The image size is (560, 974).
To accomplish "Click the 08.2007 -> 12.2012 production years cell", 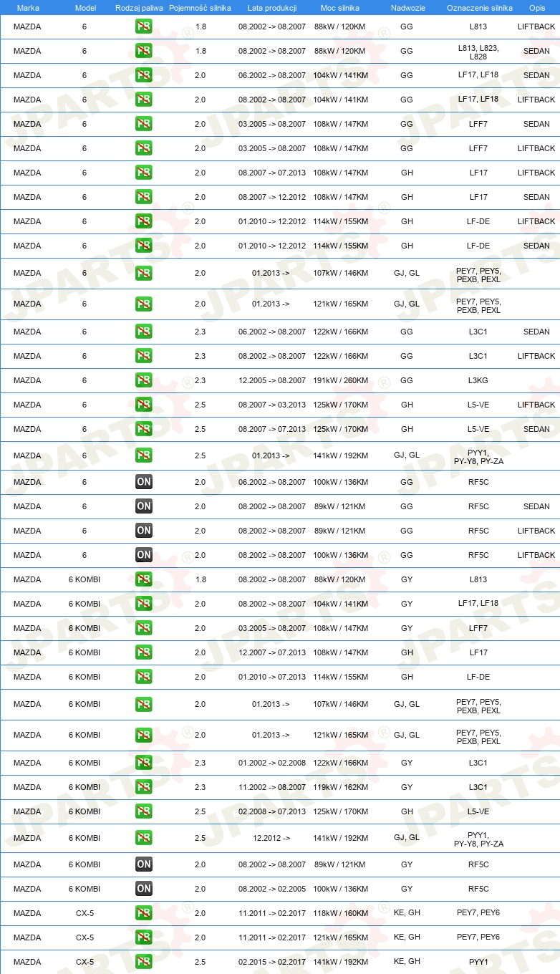I will tap(272, 197).
